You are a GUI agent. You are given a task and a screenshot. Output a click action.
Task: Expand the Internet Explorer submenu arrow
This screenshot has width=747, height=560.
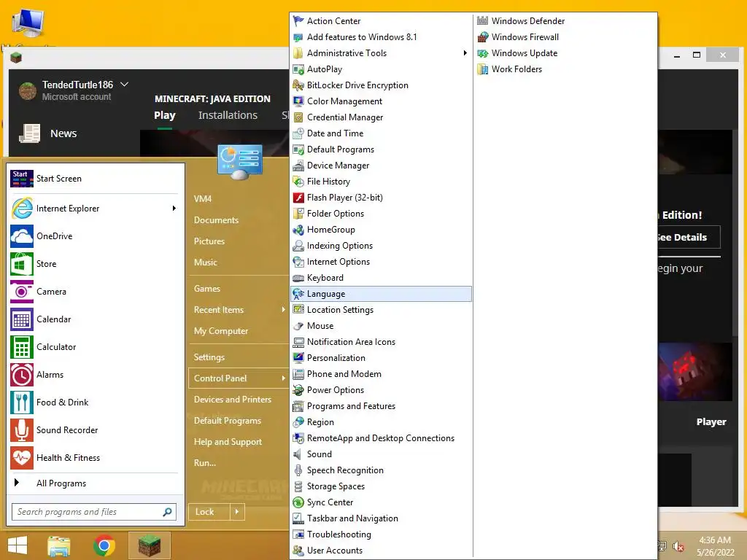(174, 208)
